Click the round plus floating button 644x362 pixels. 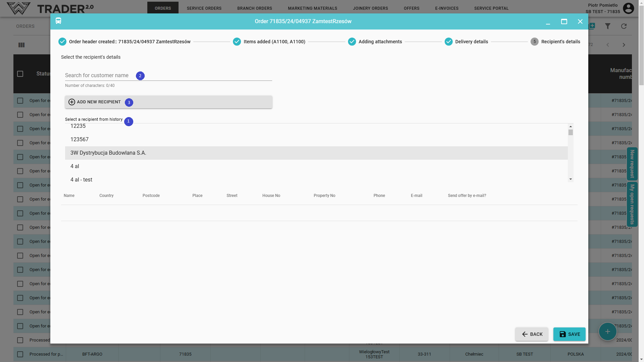coord(607,331)
